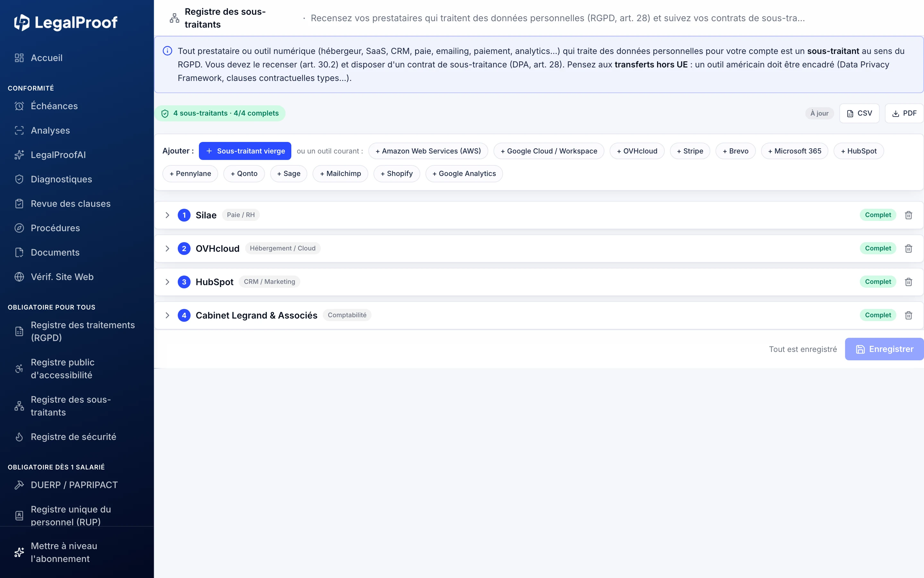Click the Enregistrer save button
Image resolution: width=924 pixels, height=578 pixels.
point(884,349)
